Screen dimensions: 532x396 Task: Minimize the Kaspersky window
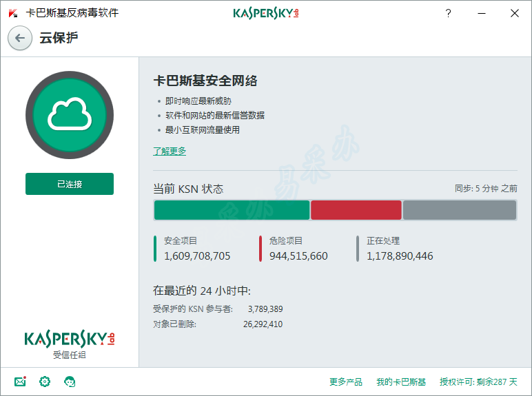(x=482, y=13)
